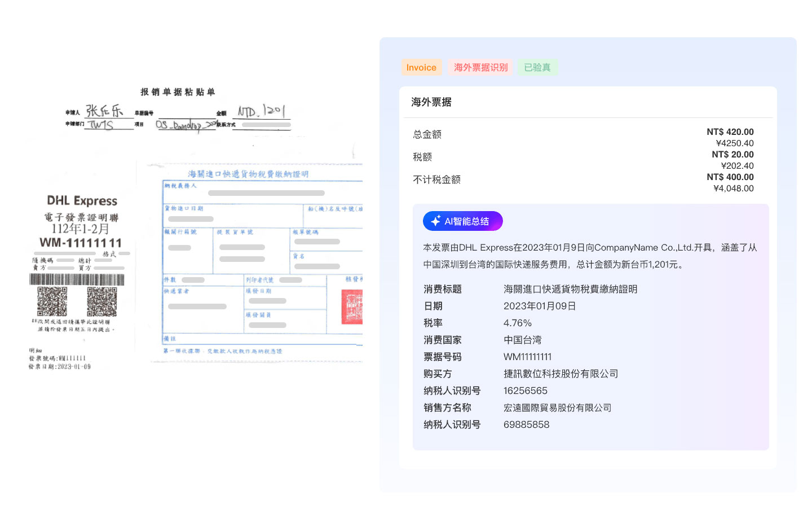Click the orange Invoice tag
Screen dimensions: 812x508
[421, 67]
